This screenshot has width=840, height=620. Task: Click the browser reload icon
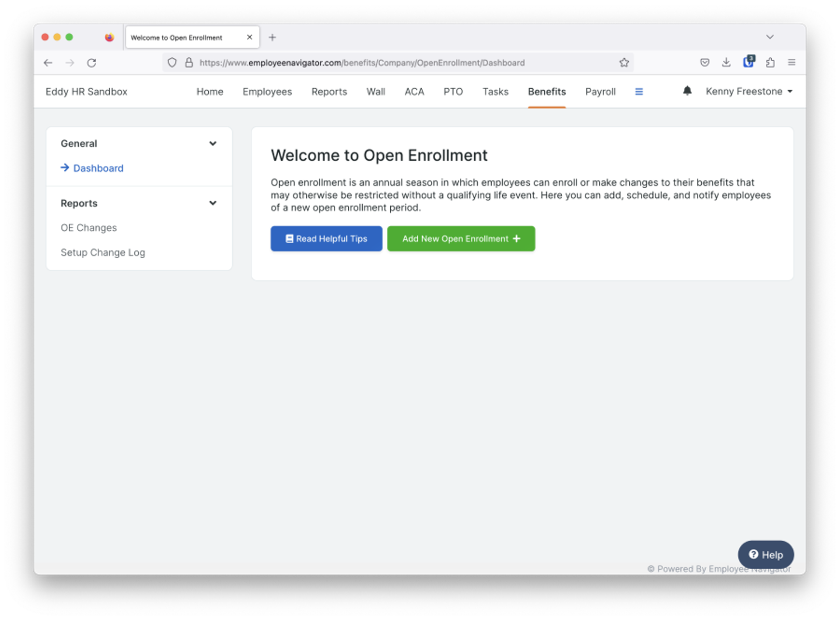tap(91, 63)
